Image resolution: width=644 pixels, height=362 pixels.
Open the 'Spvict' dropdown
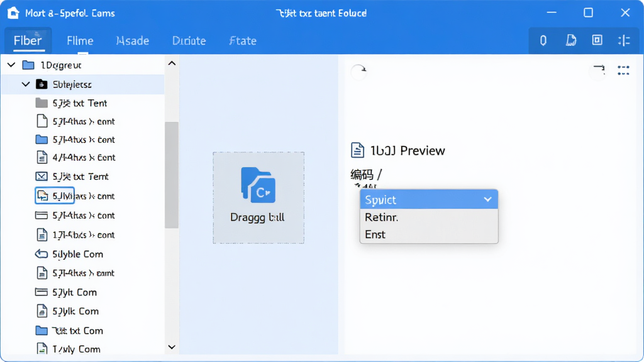429,199
